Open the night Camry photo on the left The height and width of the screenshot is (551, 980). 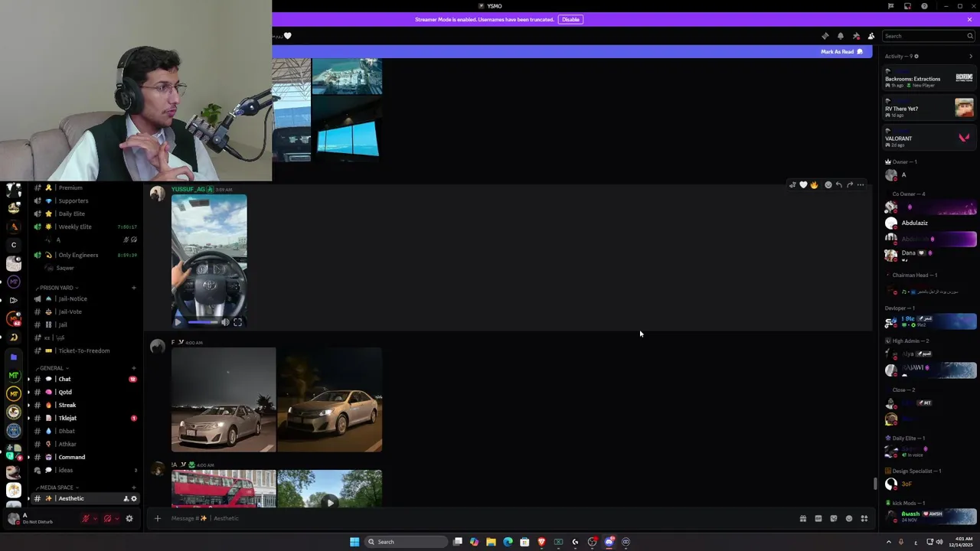[x=224, y=399]
